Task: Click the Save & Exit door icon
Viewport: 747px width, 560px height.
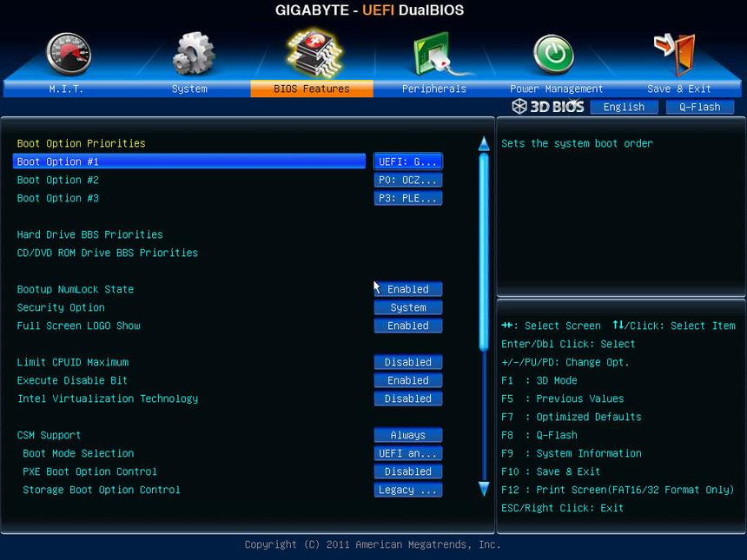Action: pos(675,54)
